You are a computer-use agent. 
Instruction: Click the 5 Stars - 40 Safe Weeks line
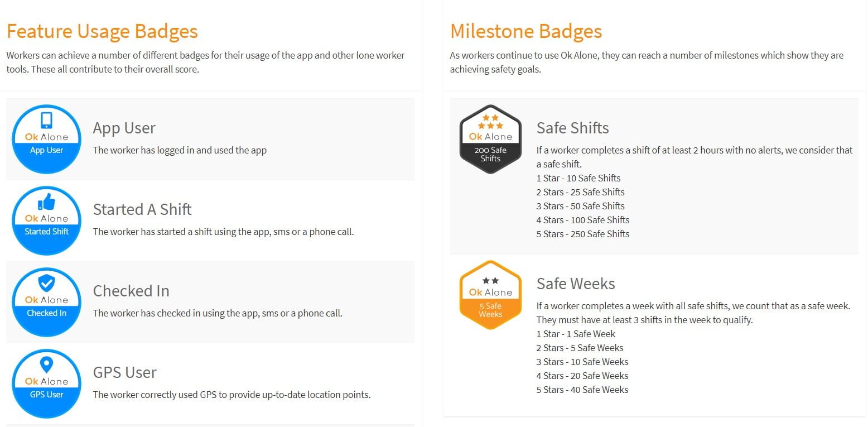(582, 390)
